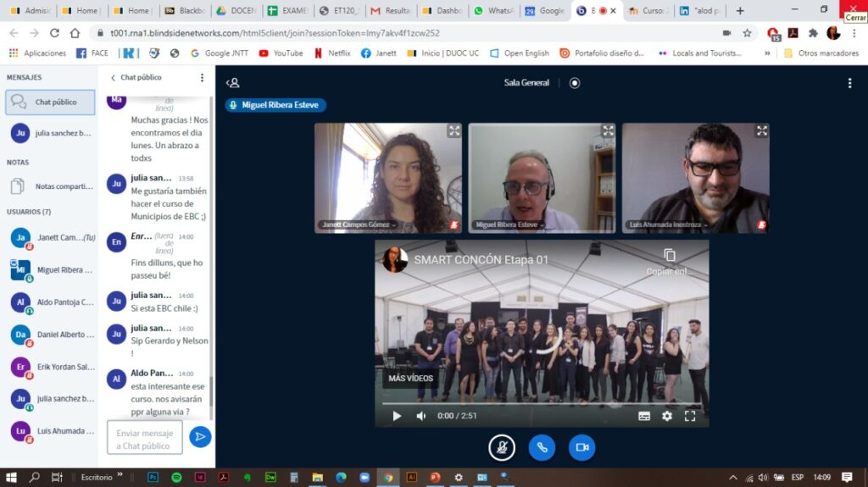Mute the video player volume
Viewport: 868px width, 487px height.
(421, 416)
